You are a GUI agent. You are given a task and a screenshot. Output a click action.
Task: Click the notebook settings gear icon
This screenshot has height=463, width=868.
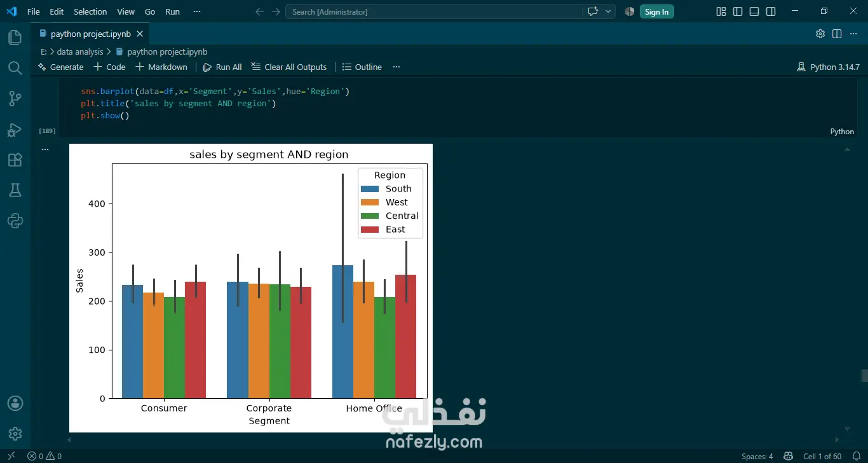coord(820,34)
